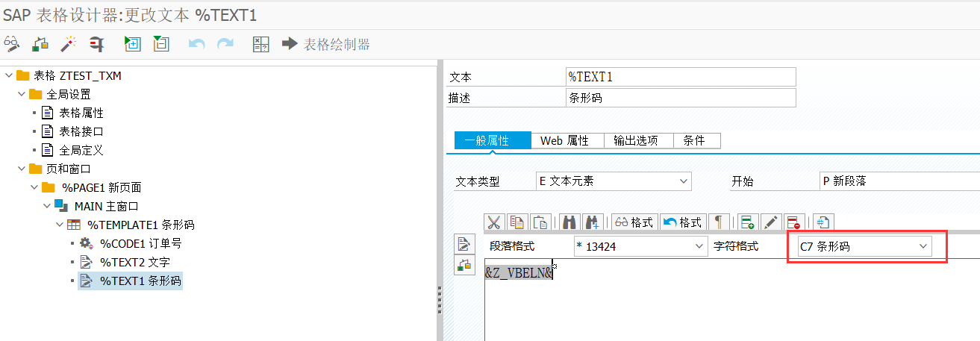Screen dimensions: 980x341
Task: Click the text editor pencil-page side icon
Action: coord(464,243)
